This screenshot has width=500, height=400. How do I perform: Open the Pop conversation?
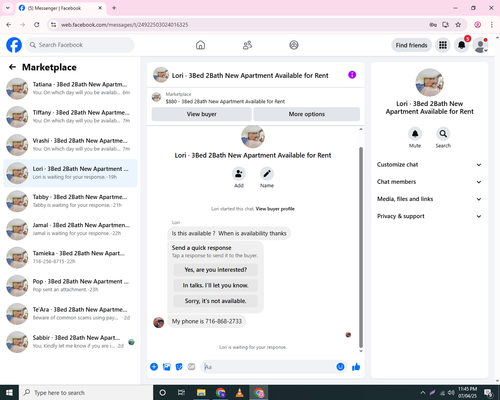pyautogui.click(x=70, y=286)
